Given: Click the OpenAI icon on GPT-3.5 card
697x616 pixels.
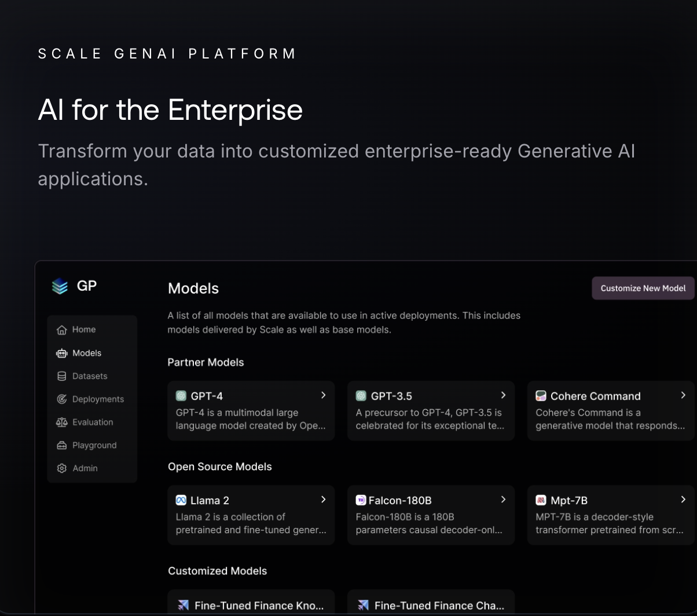Looking at the screenshot, I should pyautogui.click(x=361, y=396).
